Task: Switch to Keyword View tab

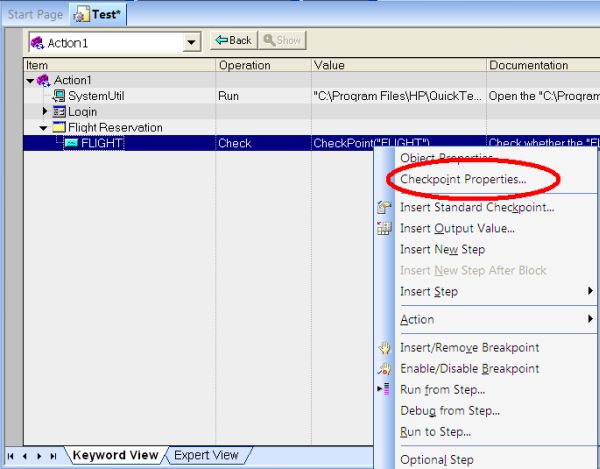Action: (x=115, y=455)
